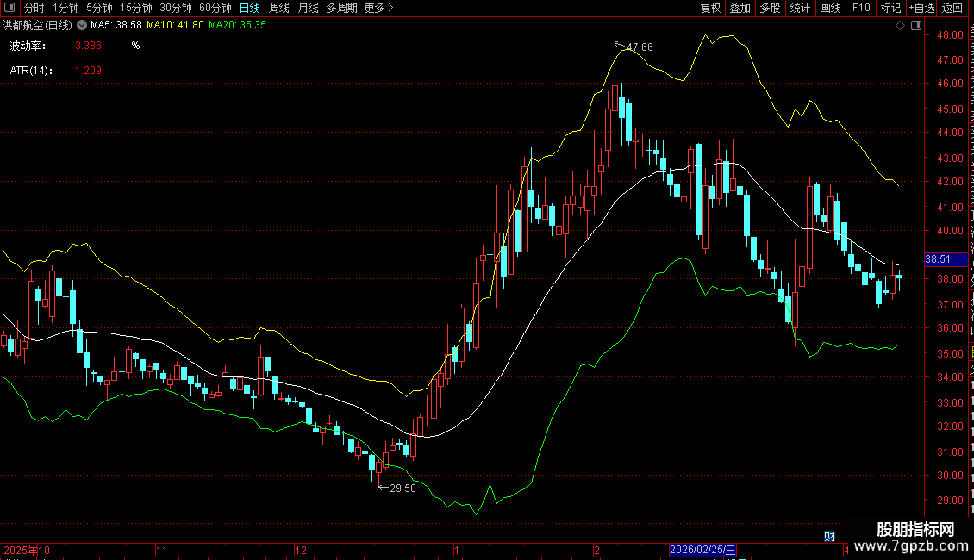Click the 洪都航空(日线) chart title

point(37,26)
